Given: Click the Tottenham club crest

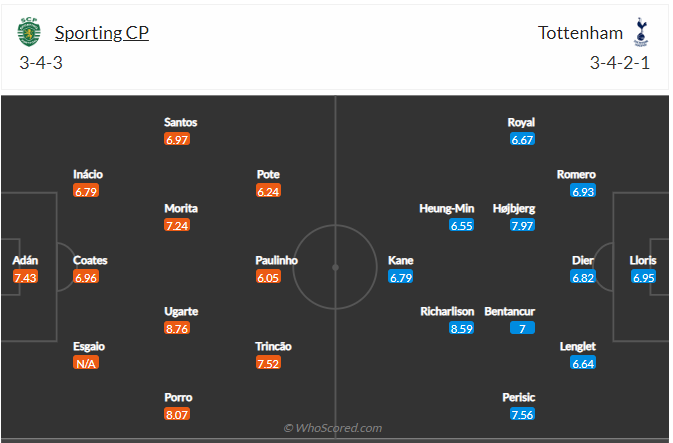Looking at the screenshot, I should point(641,32).
